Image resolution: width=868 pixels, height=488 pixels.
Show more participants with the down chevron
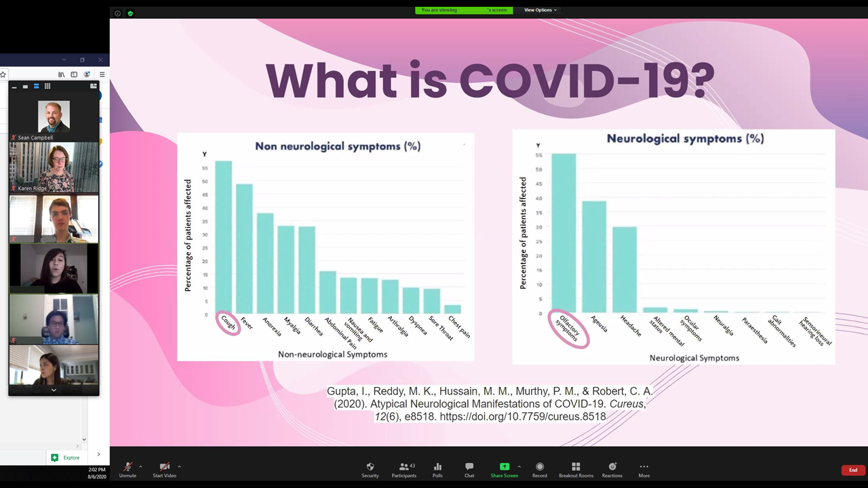[54, 390]
